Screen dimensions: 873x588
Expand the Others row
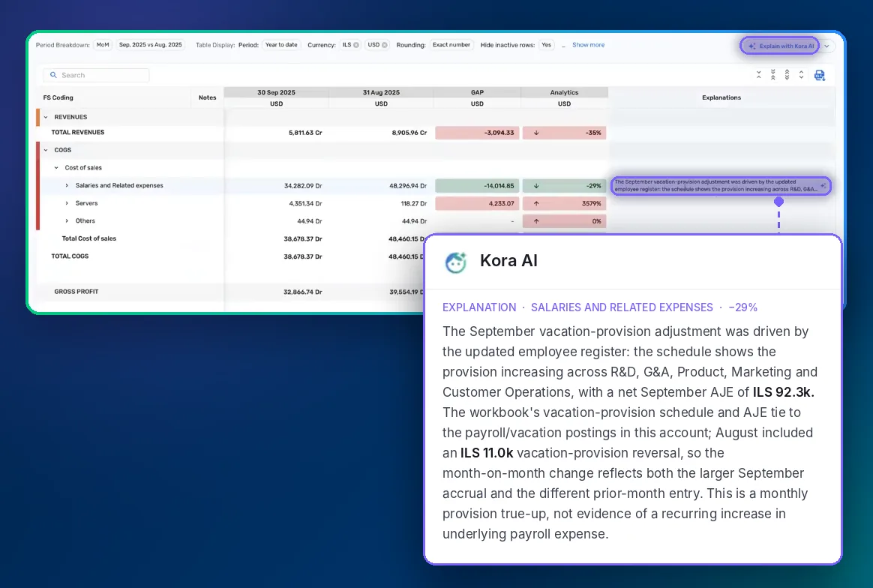[x=67, y=221]
